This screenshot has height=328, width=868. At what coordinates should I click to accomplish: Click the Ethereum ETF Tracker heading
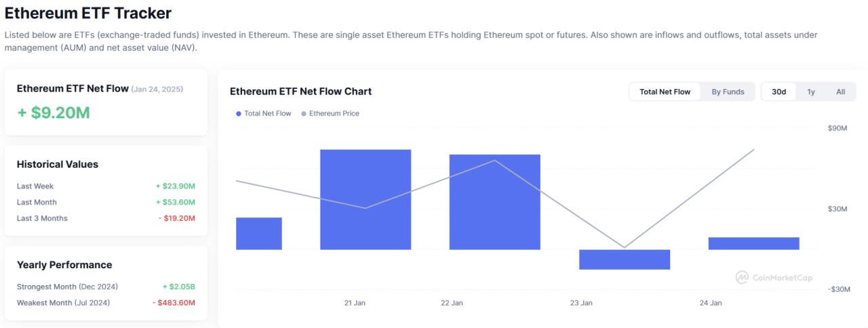point(88,13)
